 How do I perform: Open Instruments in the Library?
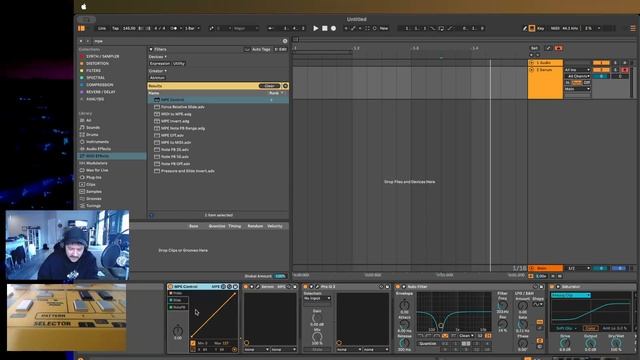click(x=97, y=142)
